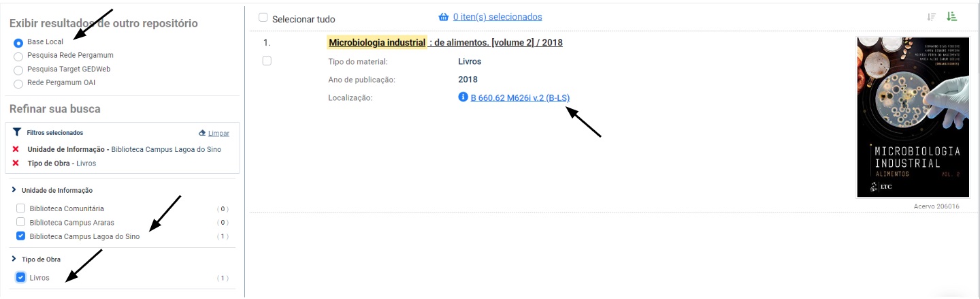The height and width of the screenshot is (299, 980).
Task: Click the funnel Filtros selecionados icon
Action: tap(17, 132)
